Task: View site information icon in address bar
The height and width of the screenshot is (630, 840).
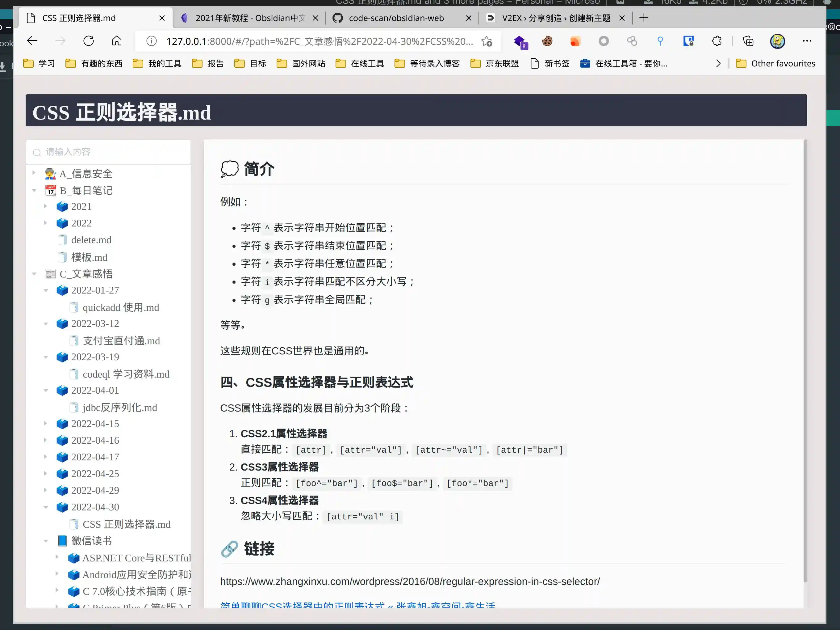Action: (x=151, y=41)
